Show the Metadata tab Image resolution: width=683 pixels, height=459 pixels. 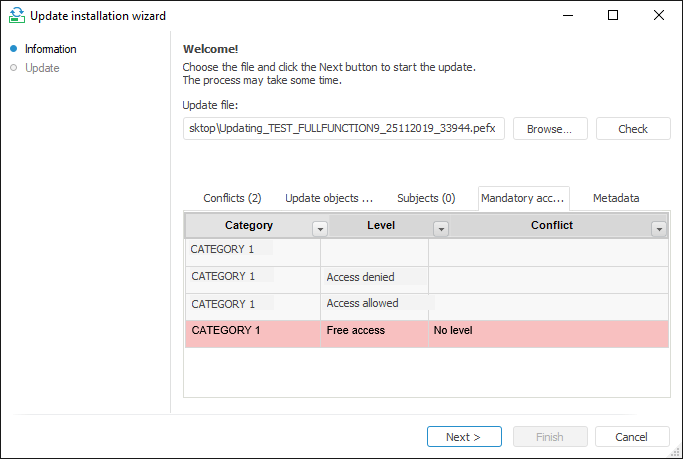pyautogui.click(x=616, y=198)
